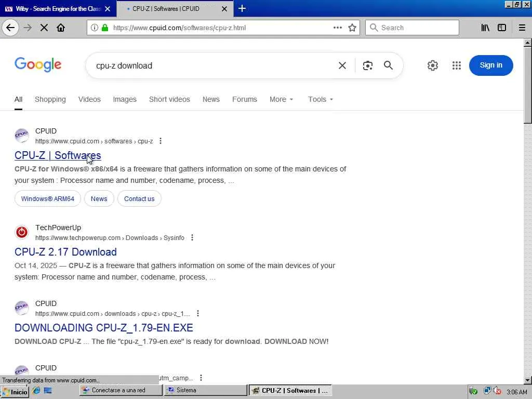The width and height of the screenshot is (532, 399).
Task: Expand the Tools dropdown
Action: click(320, 99)
